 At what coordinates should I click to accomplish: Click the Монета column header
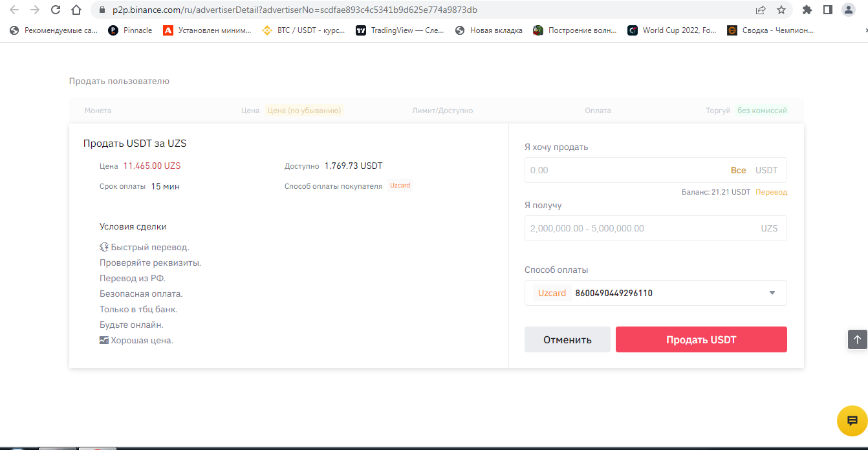tap(98, 111)
